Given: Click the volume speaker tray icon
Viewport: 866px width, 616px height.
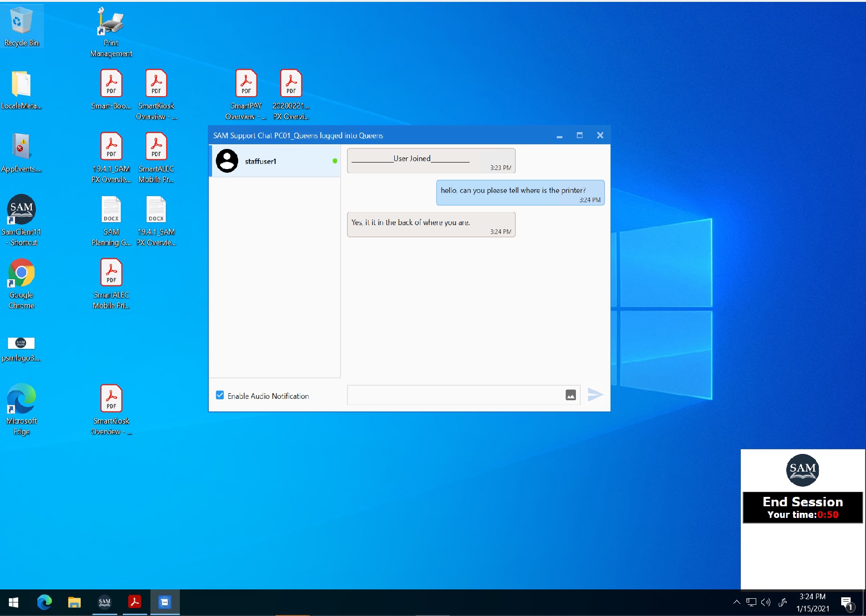Looking at the screenshot, I should click(766, 602).
